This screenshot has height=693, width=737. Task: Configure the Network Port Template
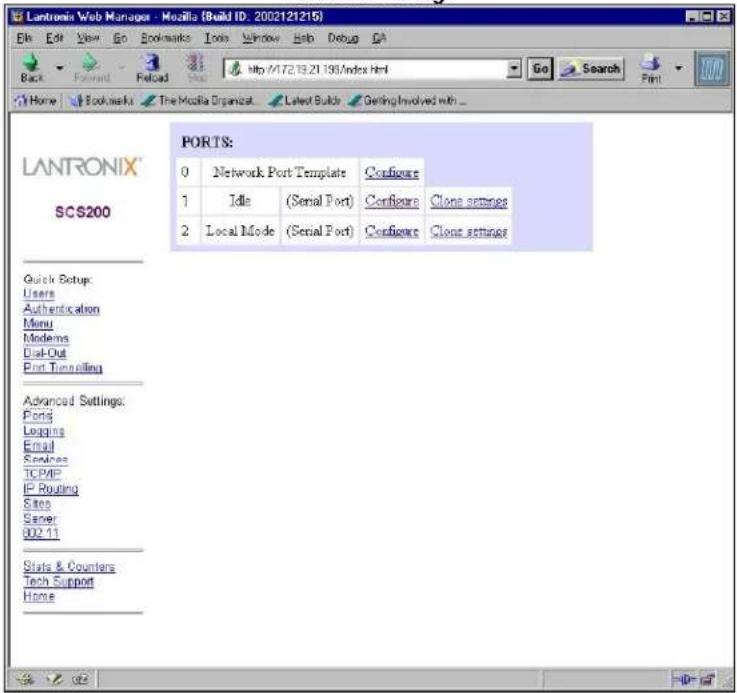coord(392,173)
